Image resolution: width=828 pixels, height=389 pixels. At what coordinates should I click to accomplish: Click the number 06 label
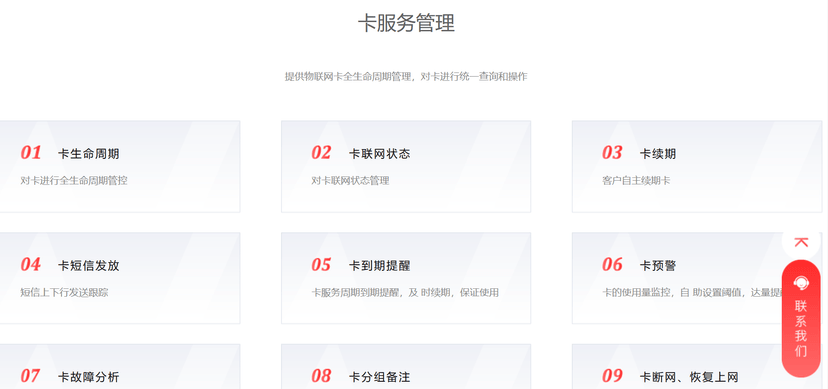pyautogui.click(x=612, y=264)
